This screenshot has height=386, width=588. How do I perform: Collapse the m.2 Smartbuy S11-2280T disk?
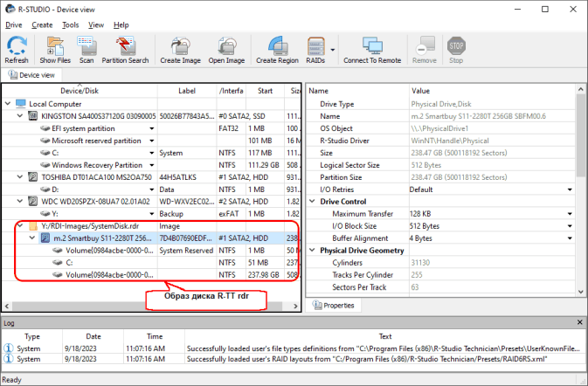[32, 238]
